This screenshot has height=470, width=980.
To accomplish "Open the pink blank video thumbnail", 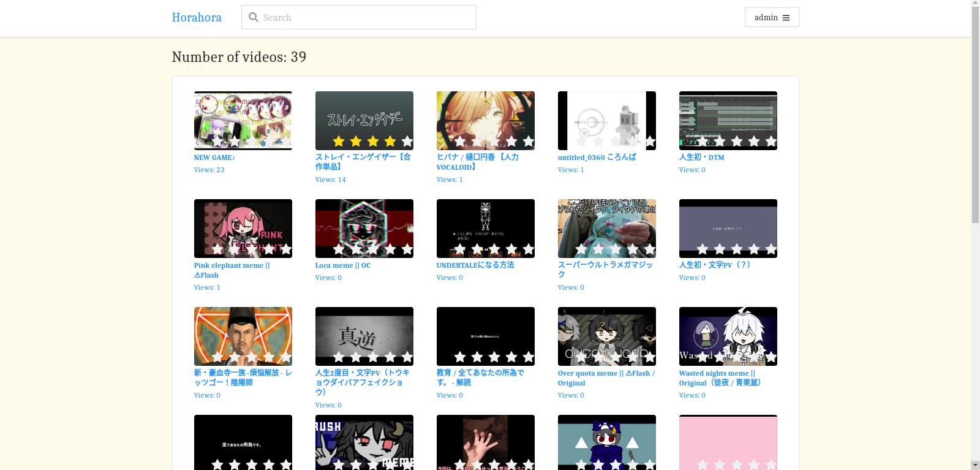I will (728, 442).
